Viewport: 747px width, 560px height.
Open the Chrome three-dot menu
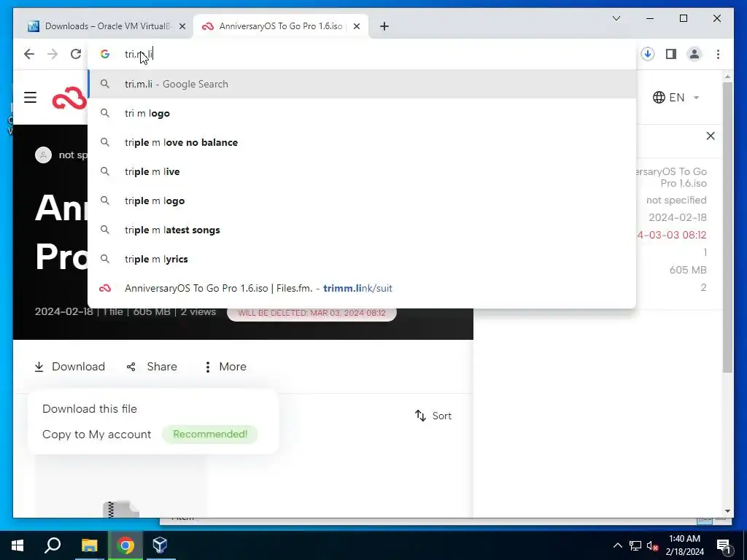pyautogui.click(x=718, y=54)
